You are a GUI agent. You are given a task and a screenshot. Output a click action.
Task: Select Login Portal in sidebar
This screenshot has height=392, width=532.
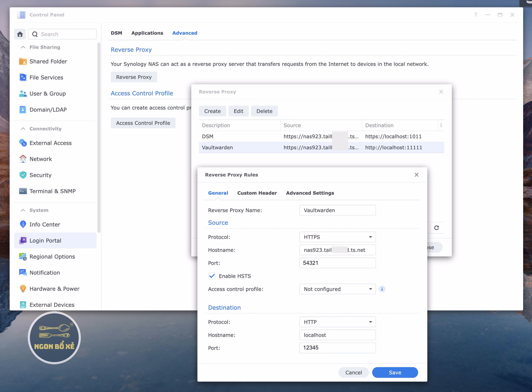[x=55, y=241]
